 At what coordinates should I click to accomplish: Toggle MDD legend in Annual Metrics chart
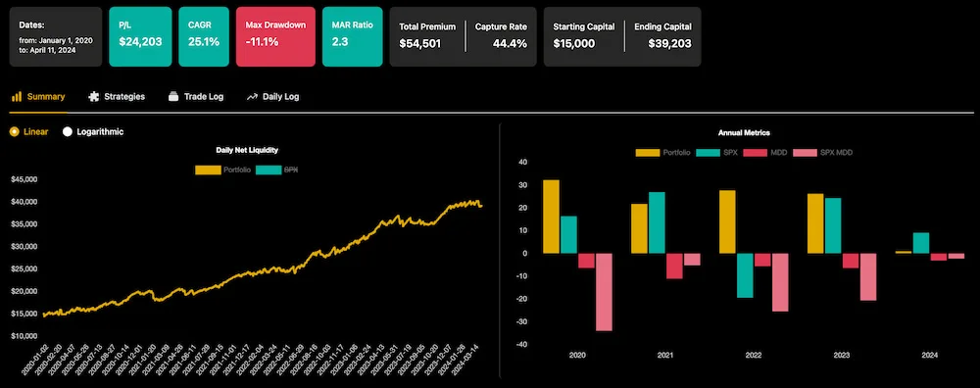pos(764,153)
